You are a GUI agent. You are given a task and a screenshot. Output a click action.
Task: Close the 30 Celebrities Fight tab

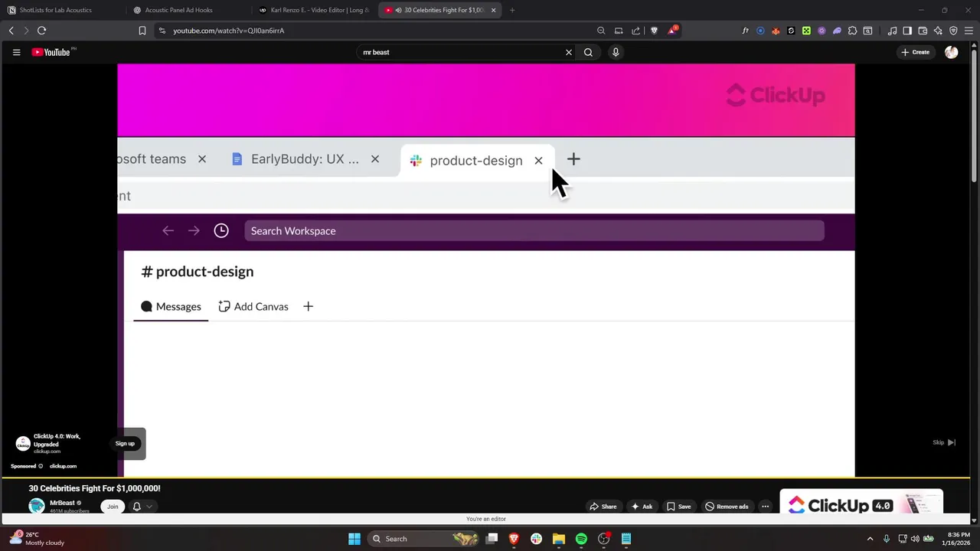click(493, 10)
